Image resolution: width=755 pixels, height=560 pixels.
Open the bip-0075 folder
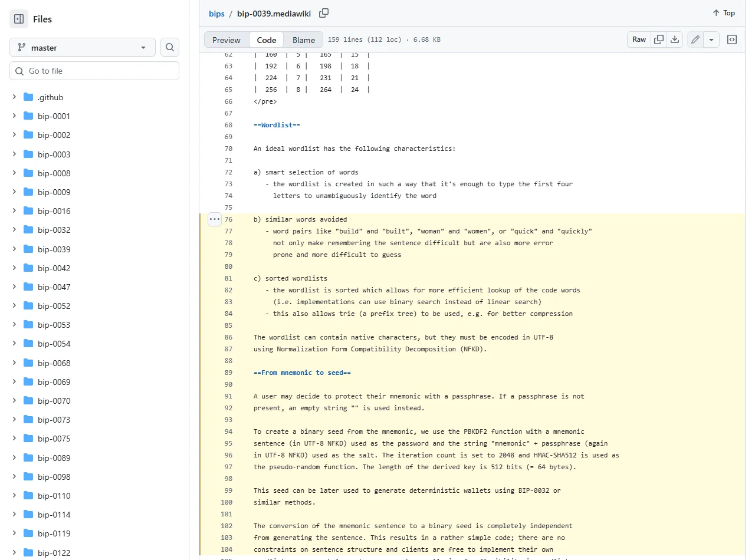coord(54,439)
